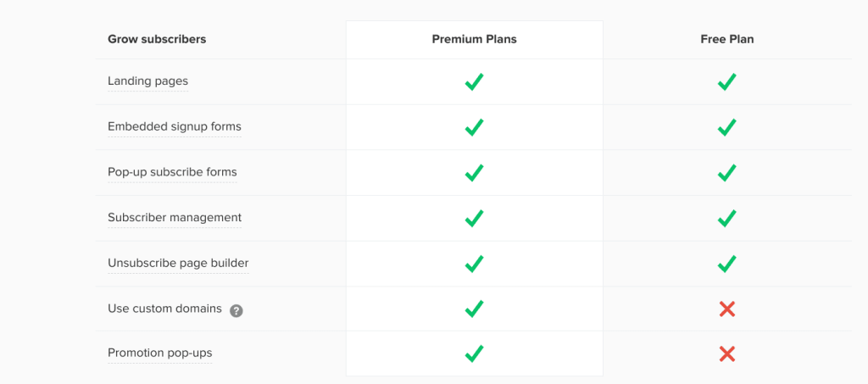This screenshot has height=384, width=868.
Task: Click the Grow subscribers section heading
Action: 157,39
